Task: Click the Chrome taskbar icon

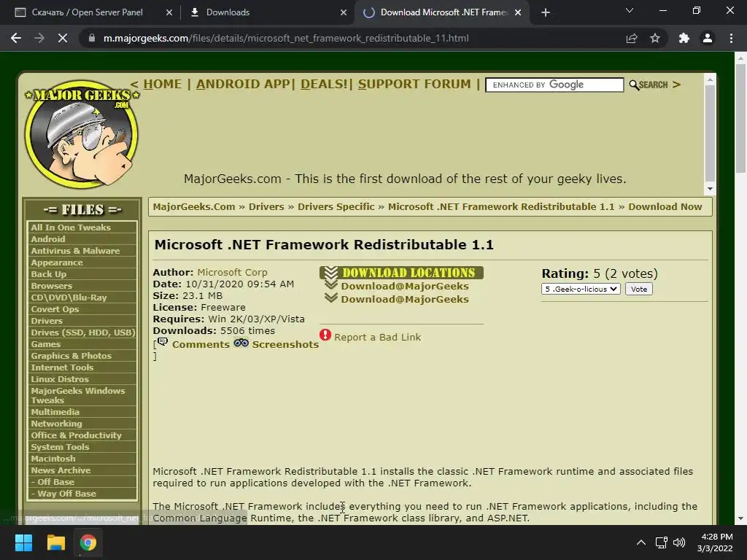Action: [x=88, y=542]
